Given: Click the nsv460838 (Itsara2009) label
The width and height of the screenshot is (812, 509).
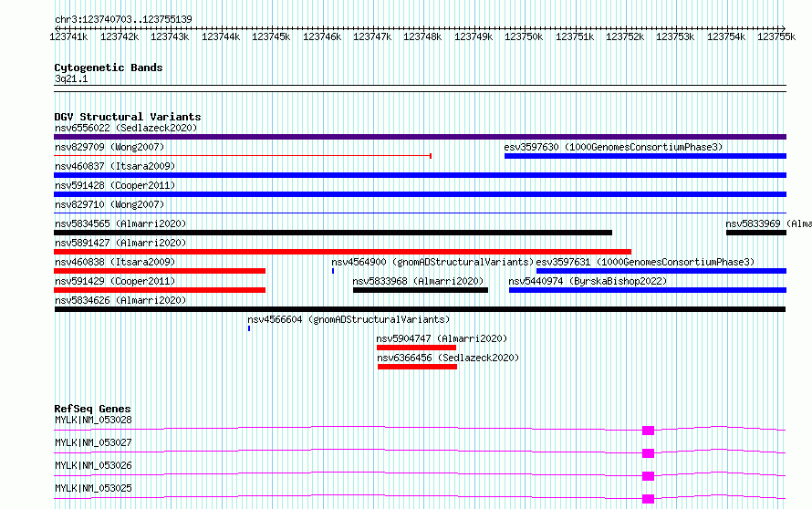Looking at the screenshot, I should click(115, 262).
